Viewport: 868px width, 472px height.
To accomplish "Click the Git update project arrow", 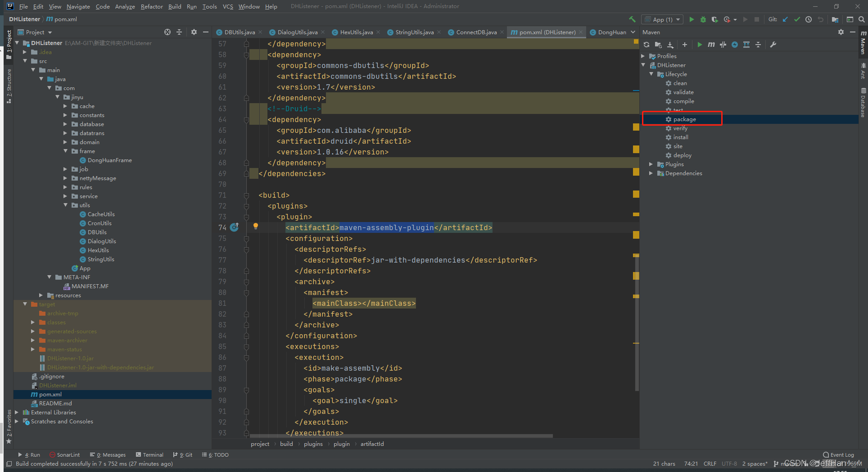I will click(x=785, y=19).
